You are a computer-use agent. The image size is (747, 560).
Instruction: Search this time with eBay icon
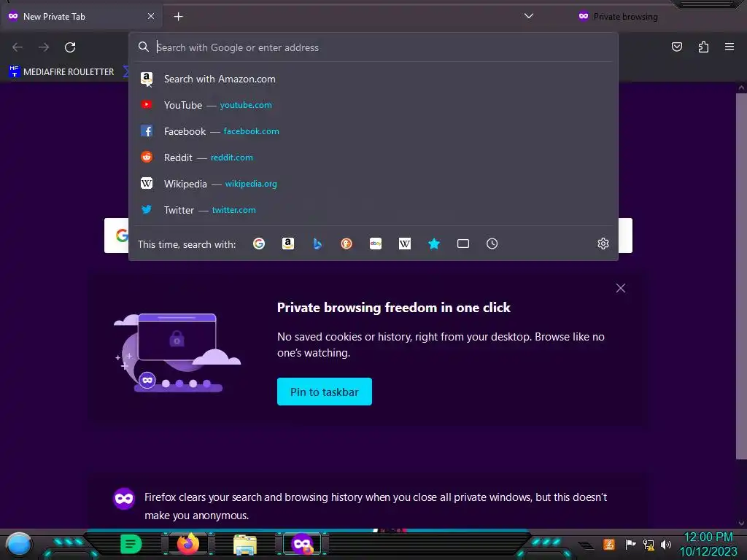pos(376,244)
